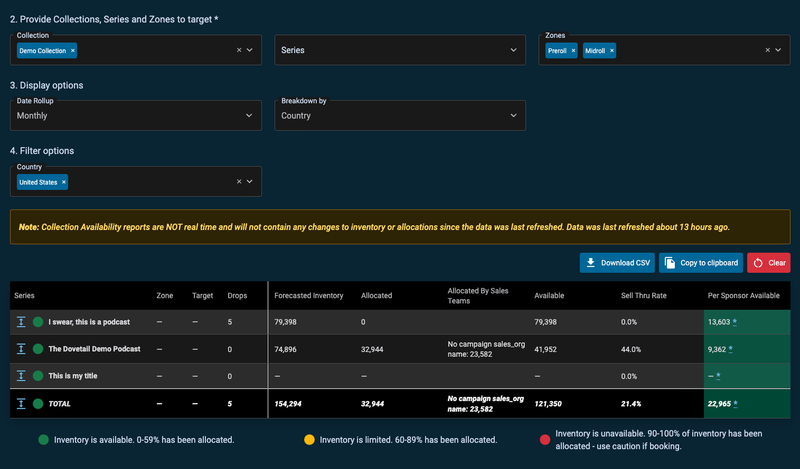This screenshot has height=469, width=800.
Task: Remove the Demo Collection tag
Action: 72,51
